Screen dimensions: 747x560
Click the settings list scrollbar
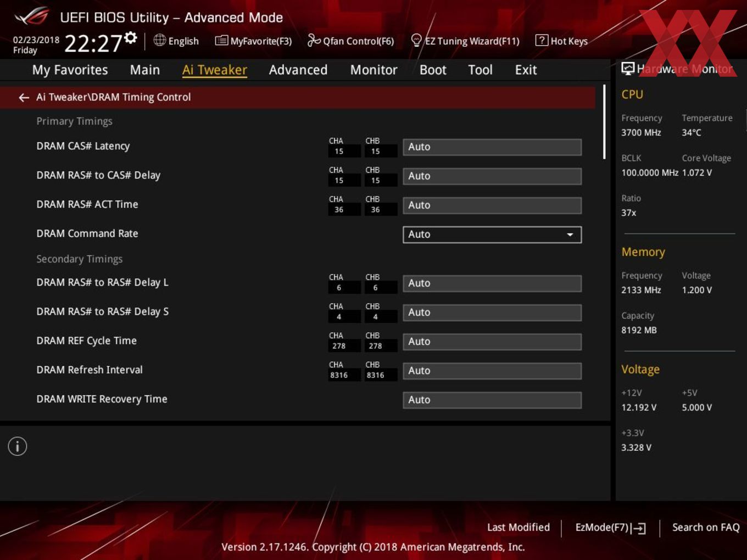tap(604, 122)
